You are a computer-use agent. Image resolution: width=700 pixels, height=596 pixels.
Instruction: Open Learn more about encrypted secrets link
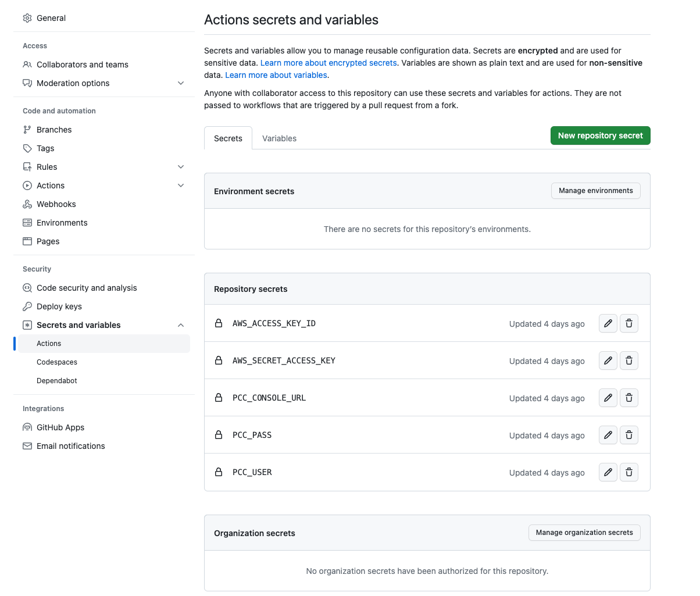point(328,63)
